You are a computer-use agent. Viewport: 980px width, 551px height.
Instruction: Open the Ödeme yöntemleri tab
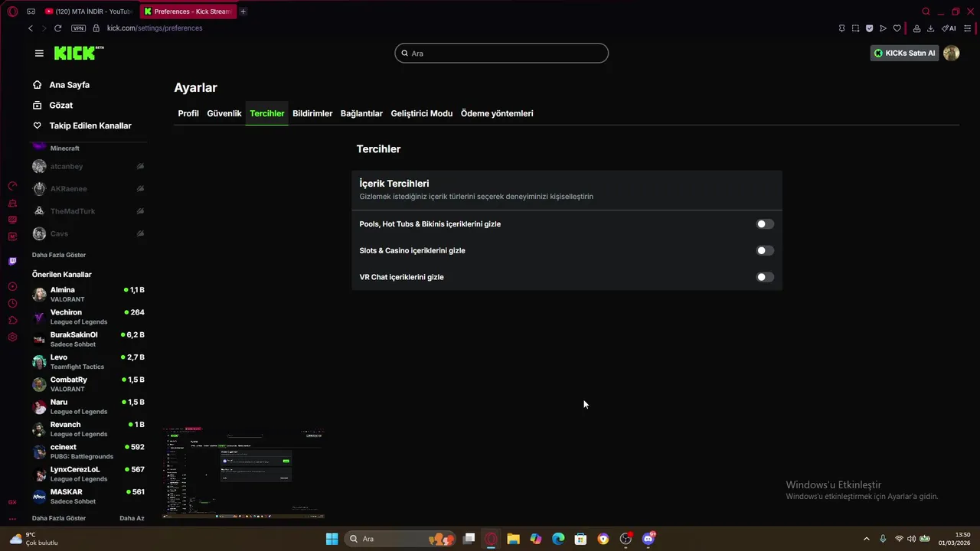click(497, 113)
